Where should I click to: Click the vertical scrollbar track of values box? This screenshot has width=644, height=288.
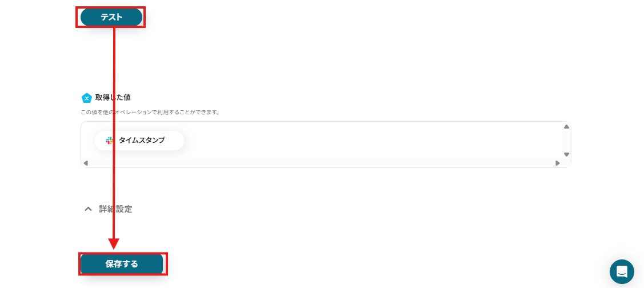(566, 141)
